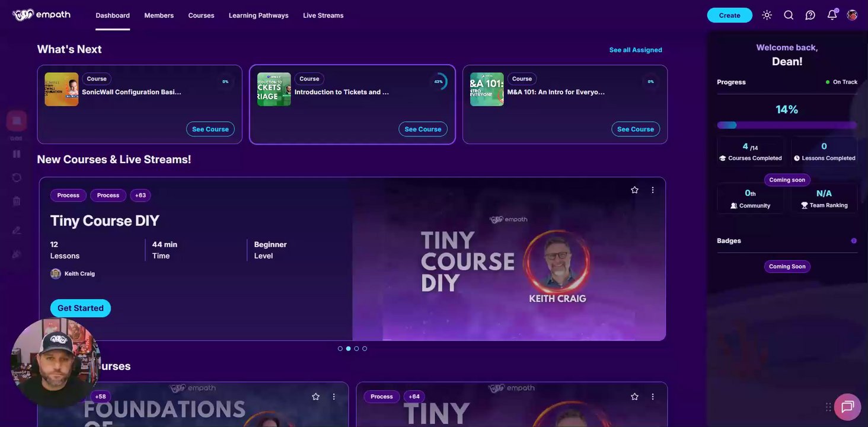Click 43% progress ring on Tickets course
Viewport: 868px width, 427px height.
click(439, 81)
